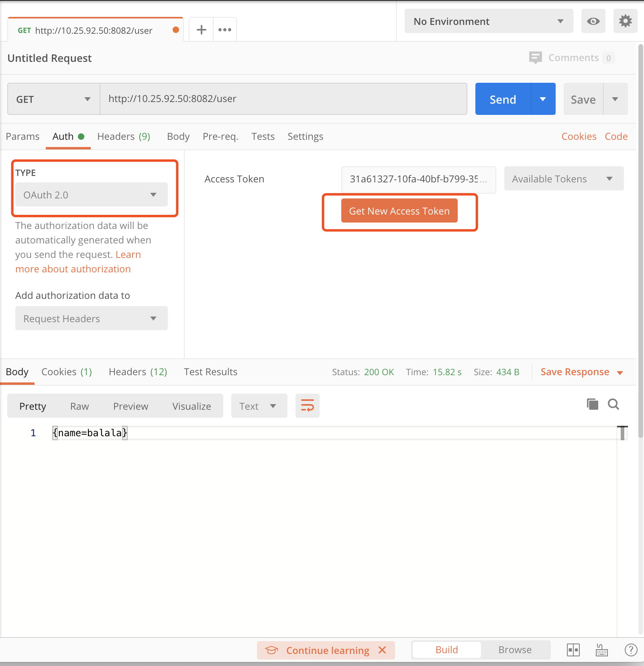Open the Tests tab
644x666 pixels.
coord(263,137)
